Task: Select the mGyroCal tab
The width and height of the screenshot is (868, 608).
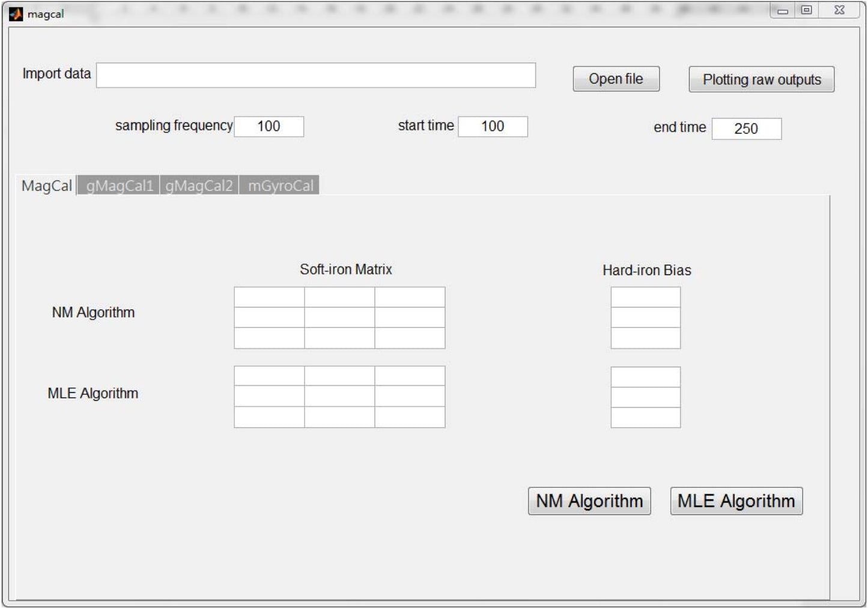Action: [x=280, y=186]
